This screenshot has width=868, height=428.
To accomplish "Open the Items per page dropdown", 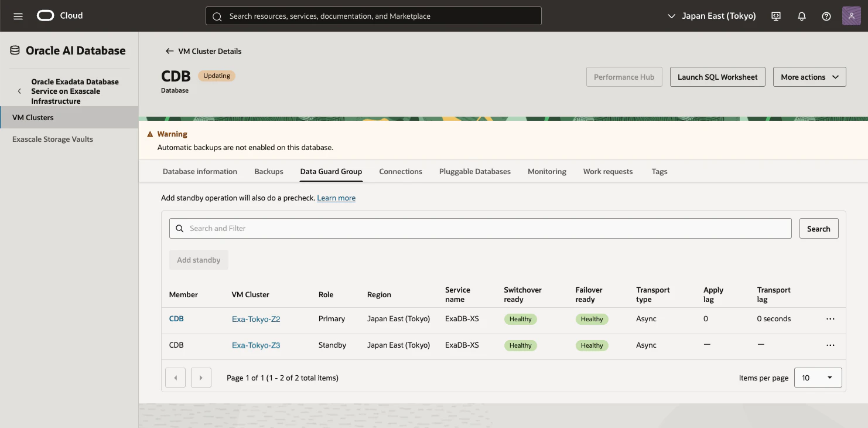I will (x=818, y=378).
